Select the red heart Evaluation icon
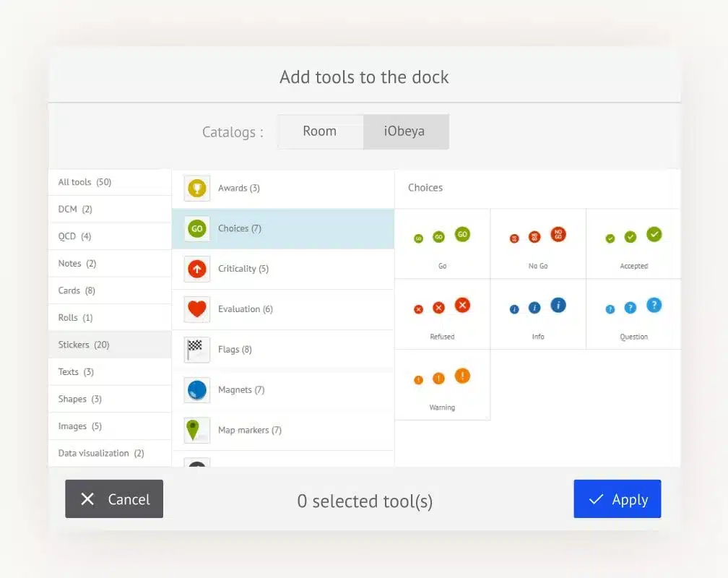Screen dimensions: 728x578 tap(196, 309)
